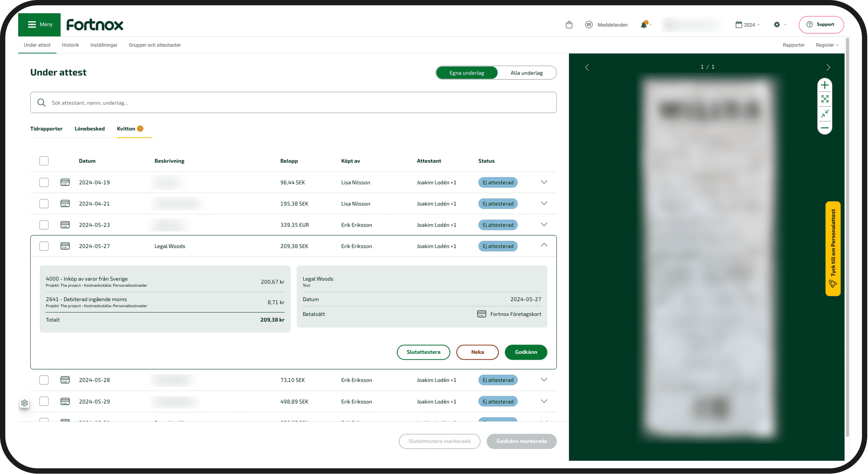This screenshot has width=868, height=474.
Task: Open the Historik tab
Action: pyautogui.click(x=70, y=45)
